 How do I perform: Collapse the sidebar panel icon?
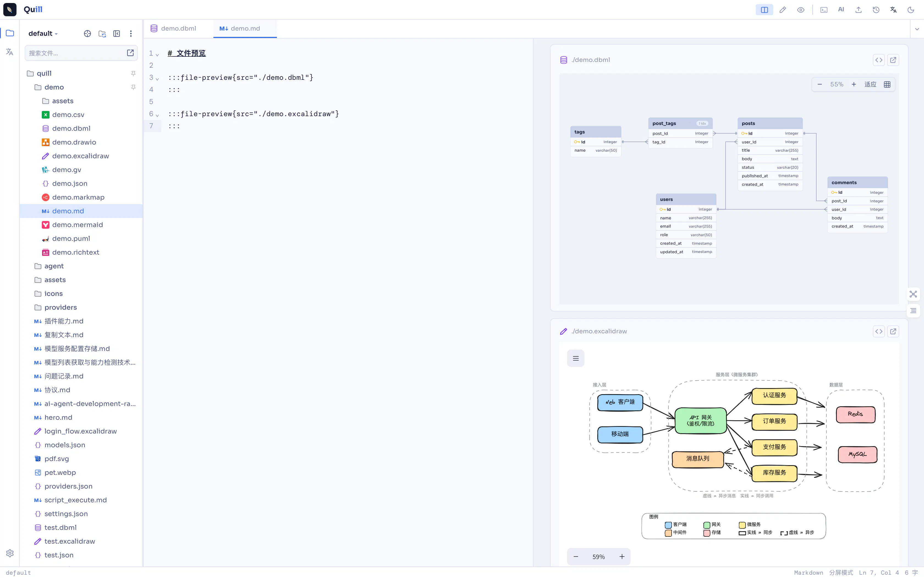(x=116, y=34)
